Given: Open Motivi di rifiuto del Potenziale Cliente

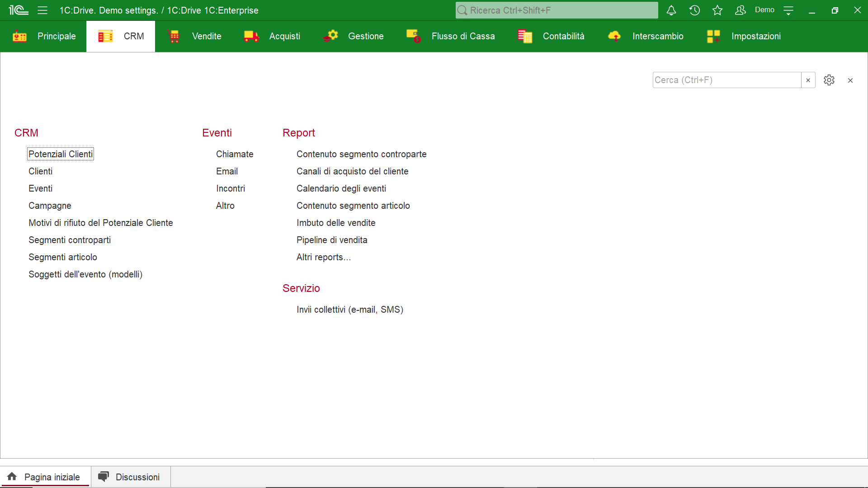Looking at the screenshot, I should (101, 223).
